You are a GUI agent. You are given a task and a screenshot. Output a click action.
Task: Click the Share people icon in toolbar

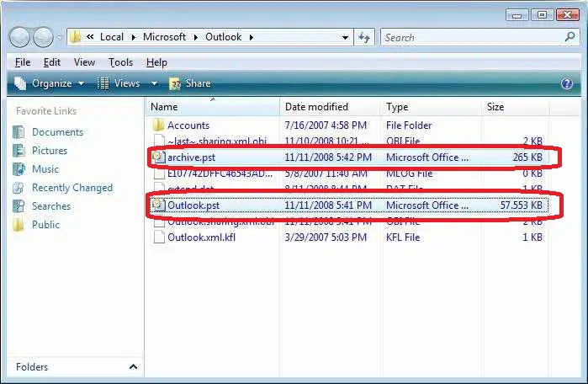click(x=175, y=83)
